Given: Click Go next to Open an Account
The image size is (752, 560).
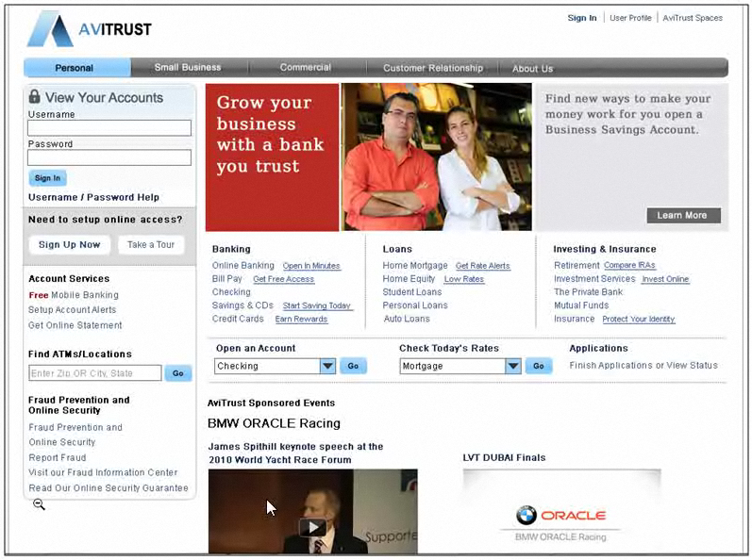Looking at the screenshot, I should (353, 366).
